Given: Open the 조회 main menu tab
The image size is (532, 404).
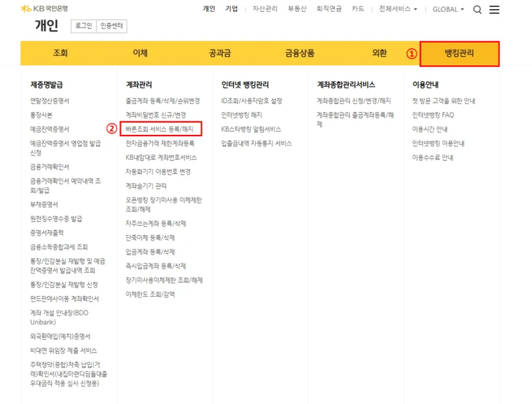Looking at the screenshot, I should point(60,53).
